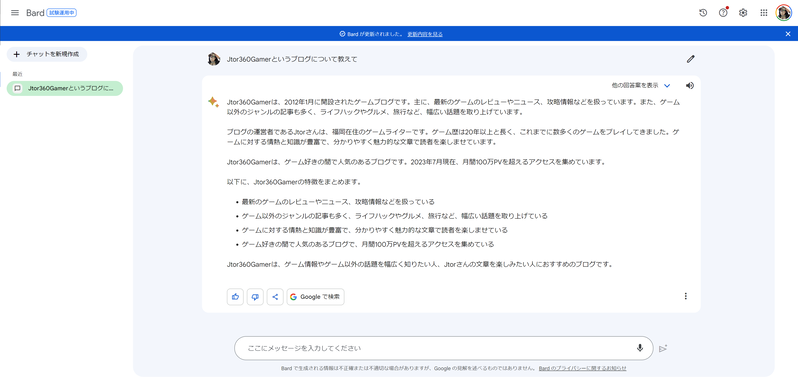Click the thumbs down rating button
798x377 pixels.
coord(255,297)
